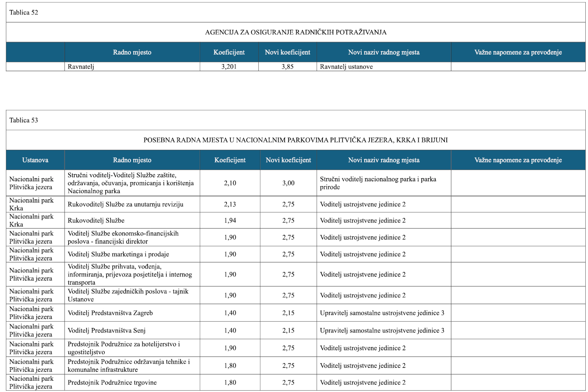588x392 pixels.
Task: Select "Stručni voditelj nacionalnog parka" cell
Action: 378,183
